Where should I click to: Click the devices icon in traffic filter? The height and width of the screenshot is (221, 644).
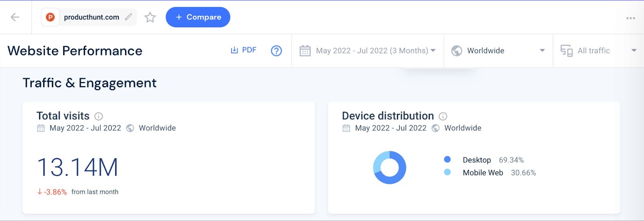point(567,51)
